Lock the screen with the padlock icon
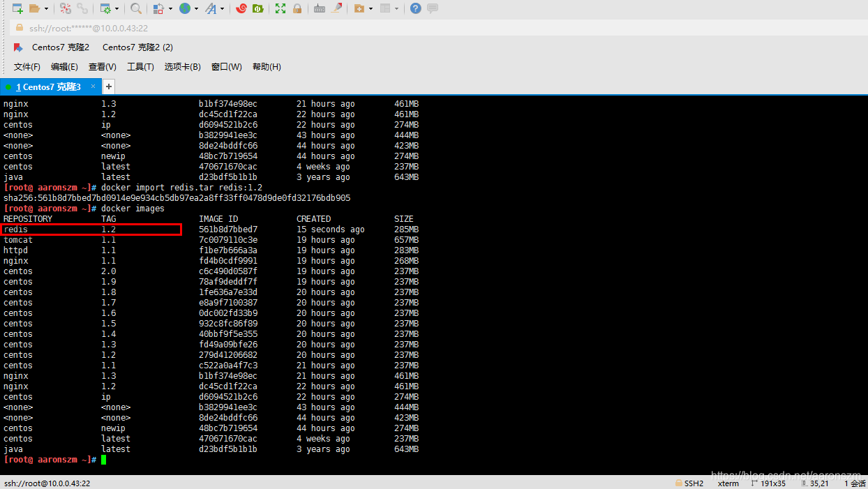 pyautogui.click(x=297, y=8)
